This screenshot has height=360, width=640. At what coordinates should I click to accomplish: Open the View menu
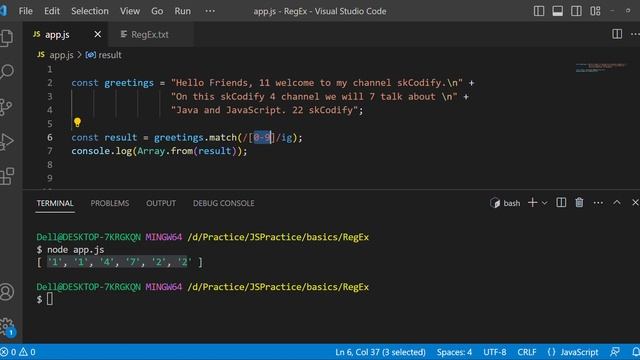pyautogui.click(x=130, y=11)
